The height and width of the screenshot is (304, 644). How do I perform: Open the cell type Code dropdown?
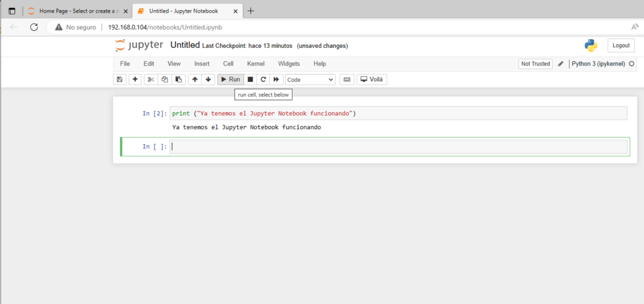tap(310, 80)
